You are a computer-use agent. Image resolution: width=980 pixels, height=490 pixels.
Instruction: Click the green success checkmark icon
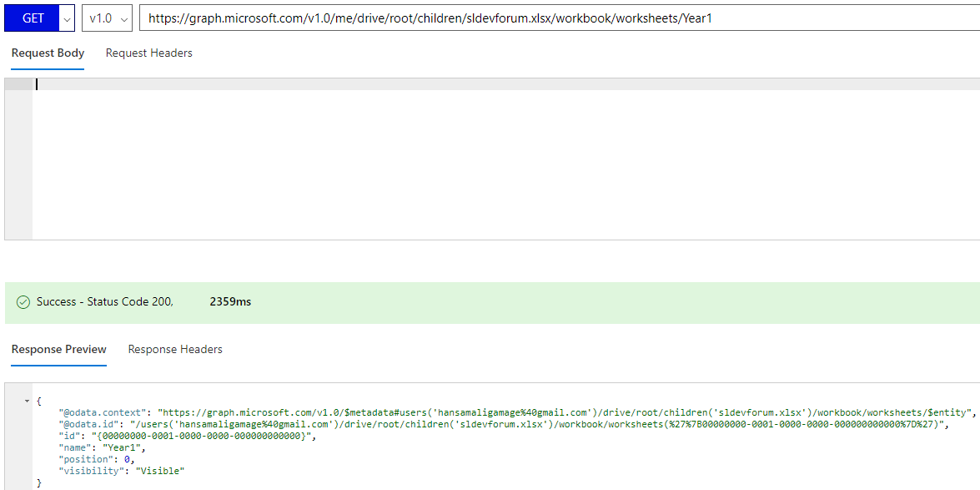(23, 302)
